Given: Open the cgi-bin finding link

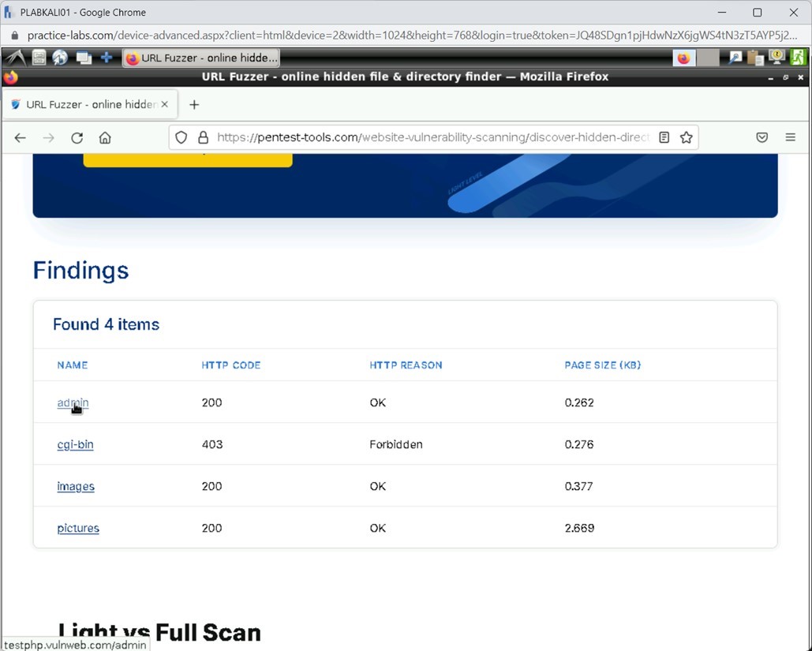Looking at the screenshot, I should [x=75, y=444].
